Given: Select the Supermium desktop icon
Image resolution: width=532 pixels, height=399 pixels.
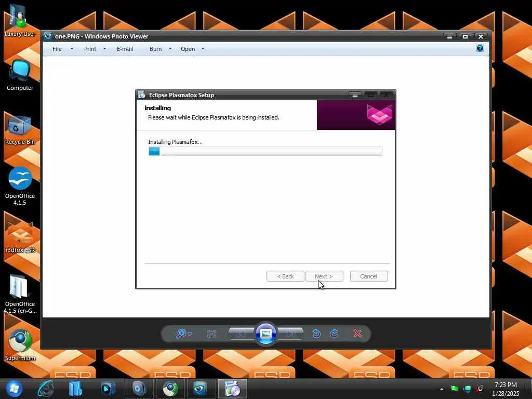Looking at the screenshot, I should 20,345.
